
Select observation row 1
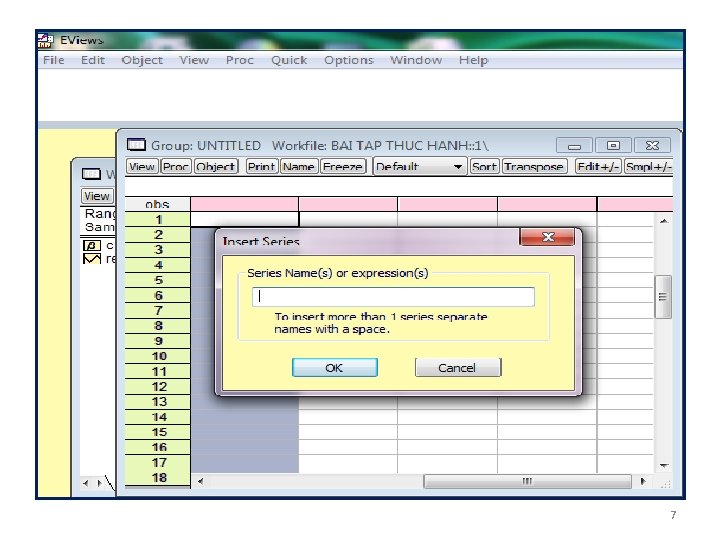[158, 219]
